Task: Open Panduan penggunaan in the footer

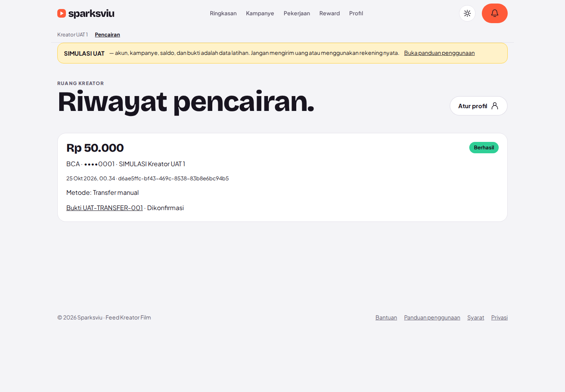Action: pos(432,318)
